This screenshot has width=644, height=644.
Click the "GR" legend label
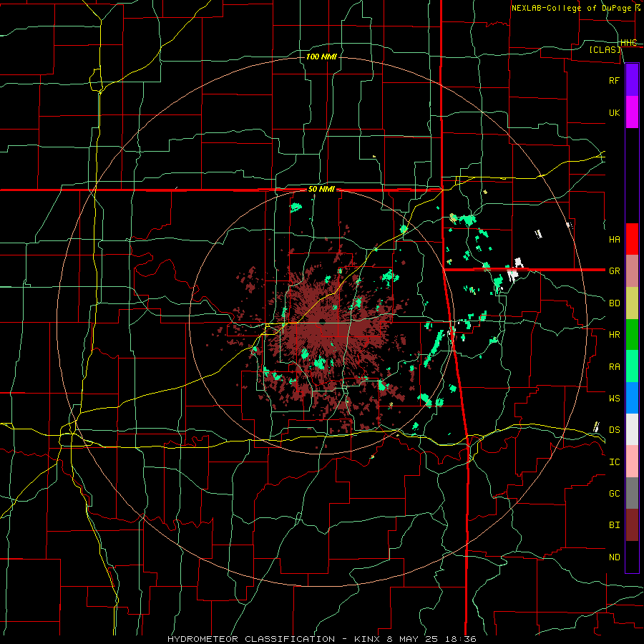pyautogui.click(x=614, y=271)
